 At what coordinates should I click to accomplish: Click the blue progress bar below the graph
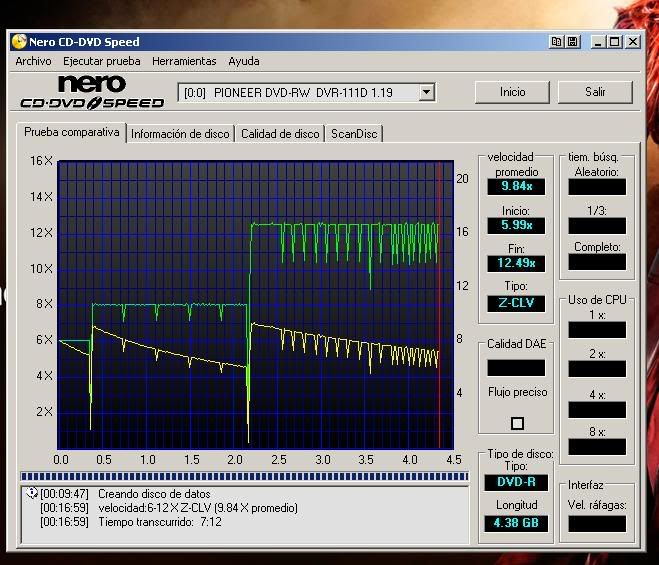[x=244, y=476]
